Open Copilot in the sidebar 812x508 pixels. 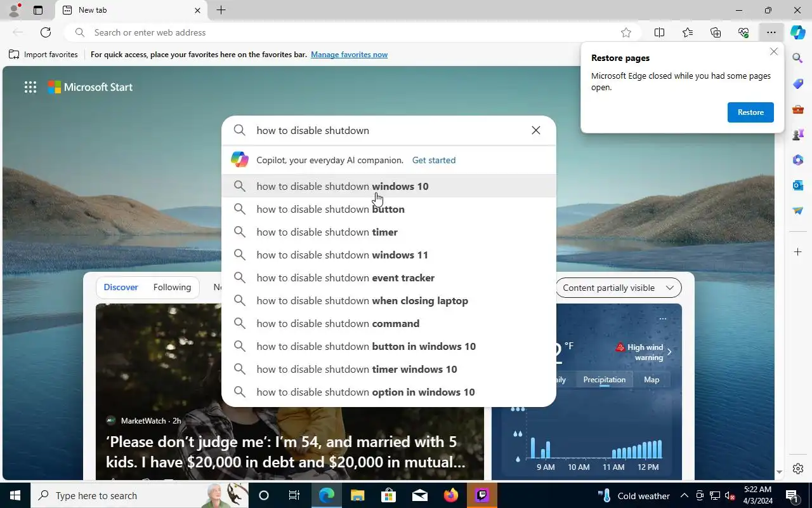(x=797, y=32)
